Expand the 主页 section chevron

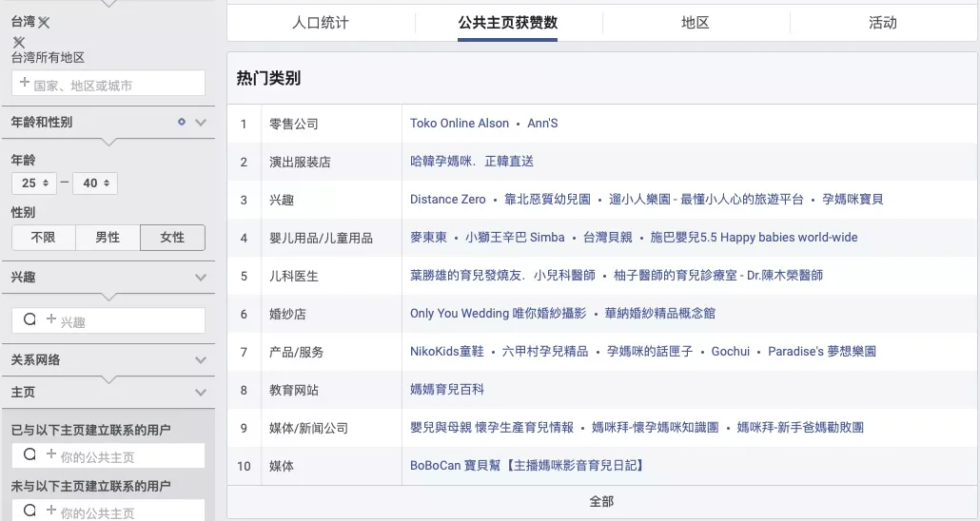coord(201,393)
